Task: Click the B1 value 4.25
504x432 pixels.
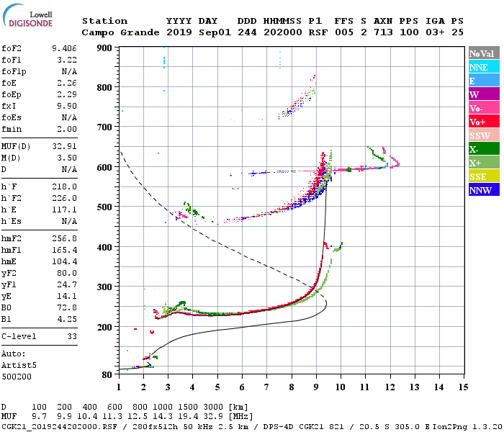Action: (67, 320)
